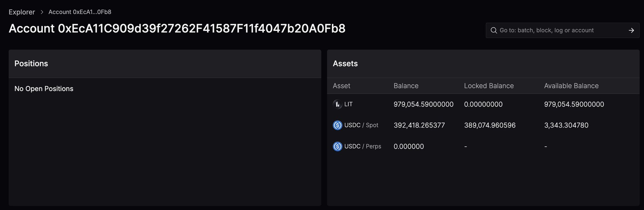Click the magnifier icon in search bar
Screen dimensions: 644x210
494,31
